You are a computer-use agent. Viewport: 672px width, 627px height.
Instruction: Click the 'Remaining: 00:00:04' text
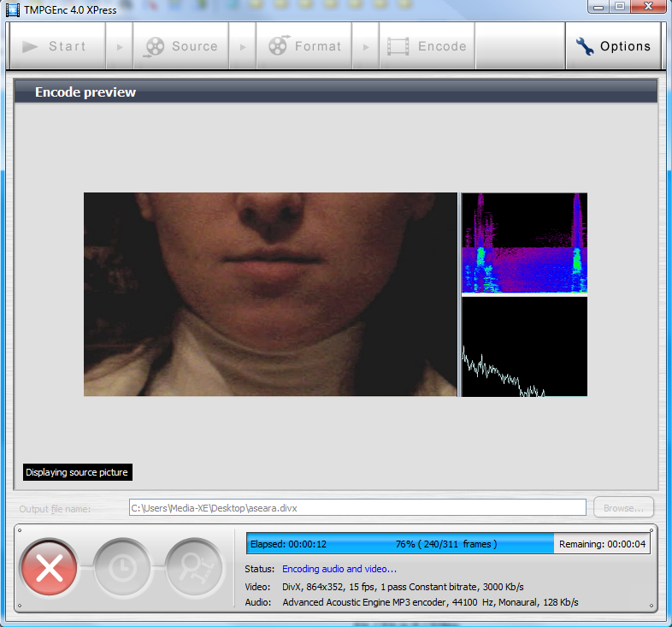point(602,544)
